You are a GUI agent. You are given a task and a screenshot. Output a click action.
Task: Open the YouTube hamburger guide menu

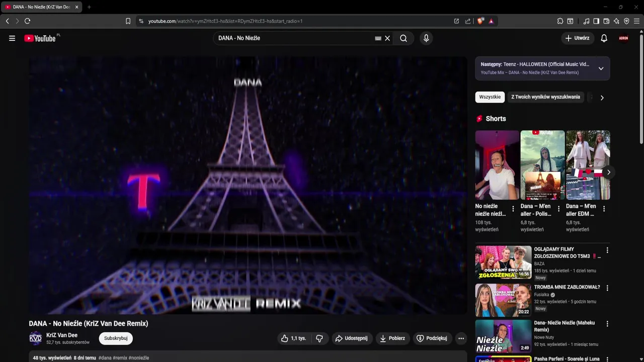click(12, 38)
